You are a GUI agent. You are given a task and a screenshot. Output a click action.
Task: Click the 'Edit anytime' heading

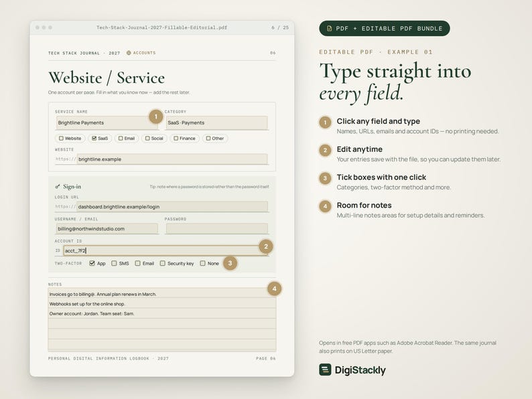click(359, 149)
